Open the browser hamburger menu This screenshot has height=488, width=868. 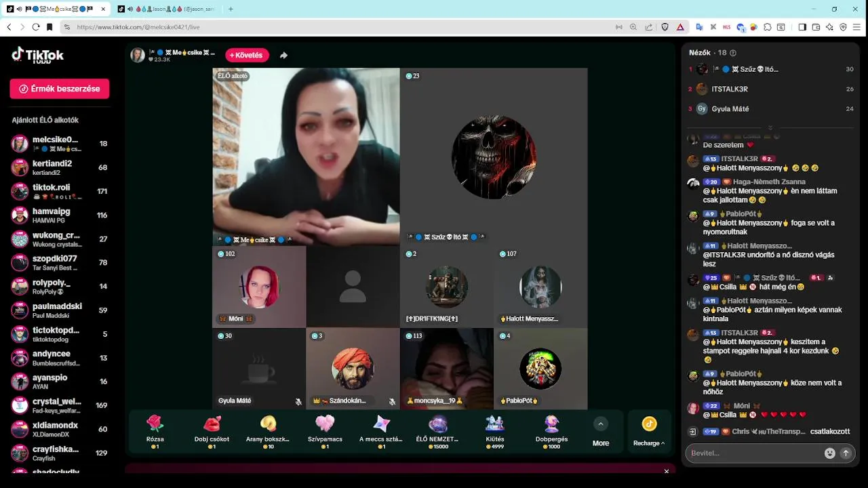point(857,27)
